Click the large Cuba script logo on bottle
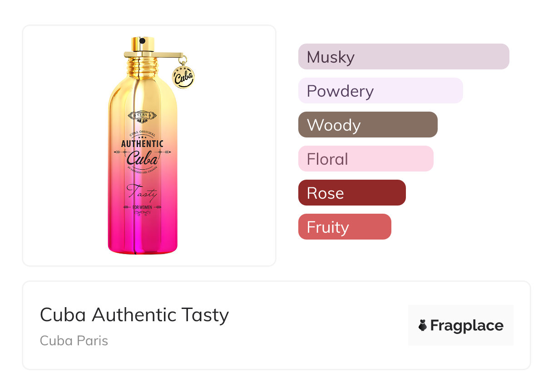Screen dimensions: 553x392 (x=143, y=159)
